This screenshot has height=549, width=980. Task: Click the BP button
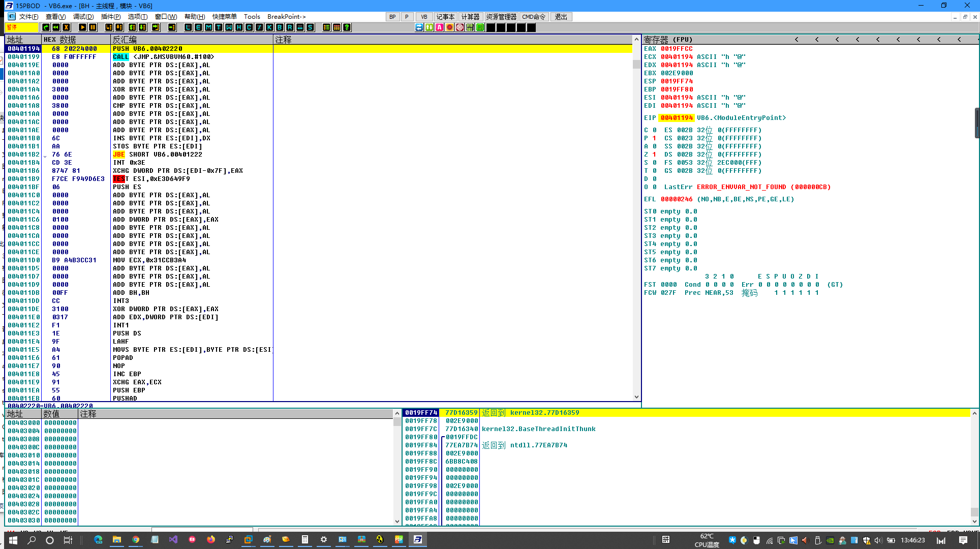pos(392,17)
